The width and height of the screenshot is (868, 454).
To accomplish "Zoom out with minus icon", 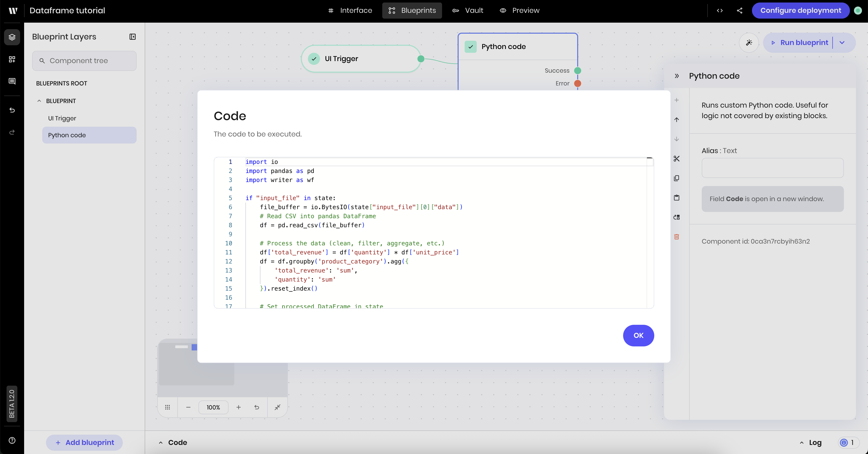I will (x=188, y=407).
